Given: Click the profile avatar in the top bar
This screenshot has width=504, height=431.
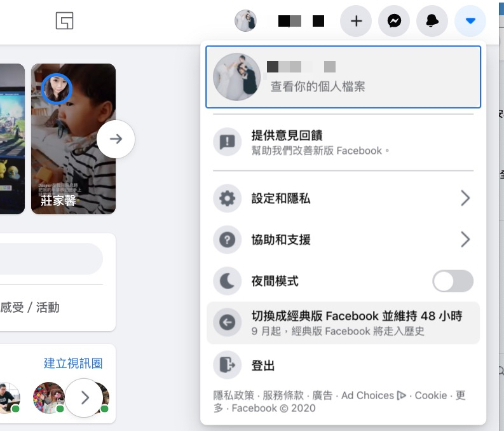Looking at the screenshot, I should [x=245, y=21].
